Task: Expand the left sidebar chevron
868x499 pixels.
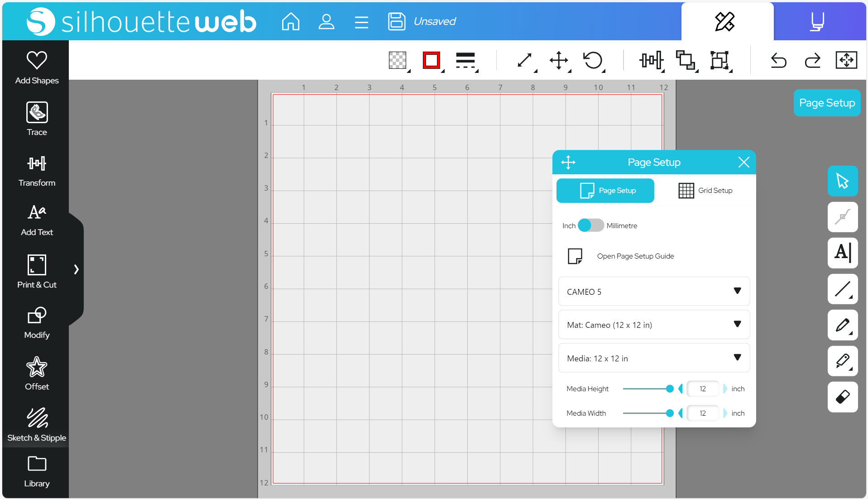Action: 76,269
